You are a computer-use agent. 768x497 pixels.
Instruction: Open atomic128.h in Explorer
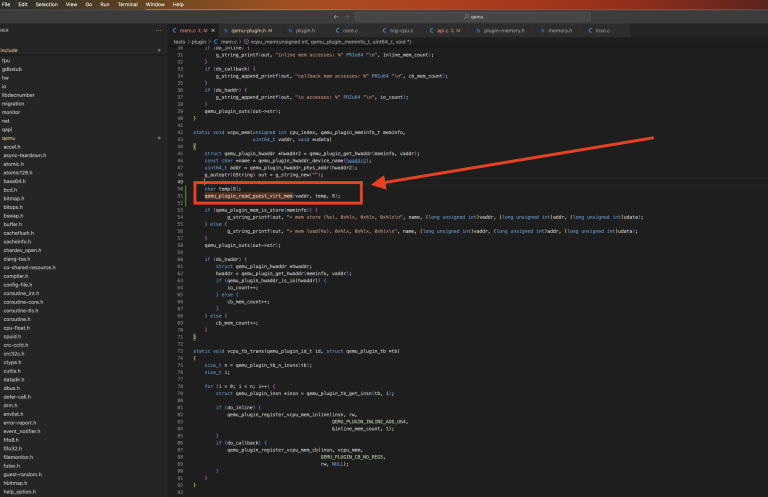tap(18, 172)
